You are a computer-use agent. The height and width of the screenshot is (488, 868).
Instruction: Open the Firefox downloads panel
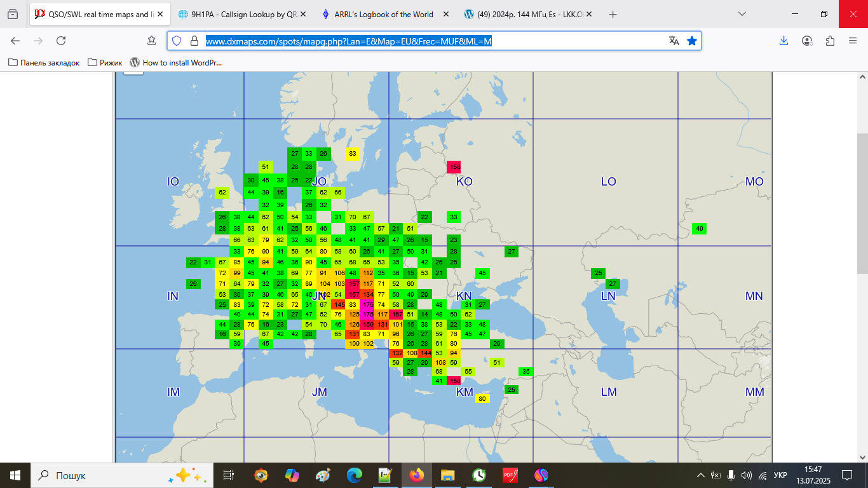(784, 41)
